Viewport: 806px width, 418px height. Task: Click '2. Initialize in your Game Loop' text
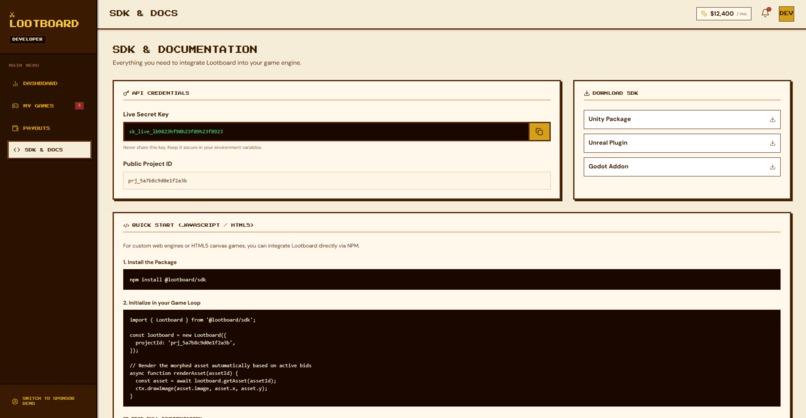pyautogui.click(x=161, y=303)
